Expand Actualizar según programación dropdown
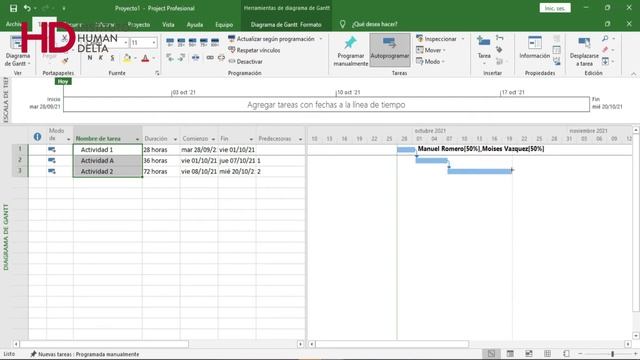 [320, 39]
